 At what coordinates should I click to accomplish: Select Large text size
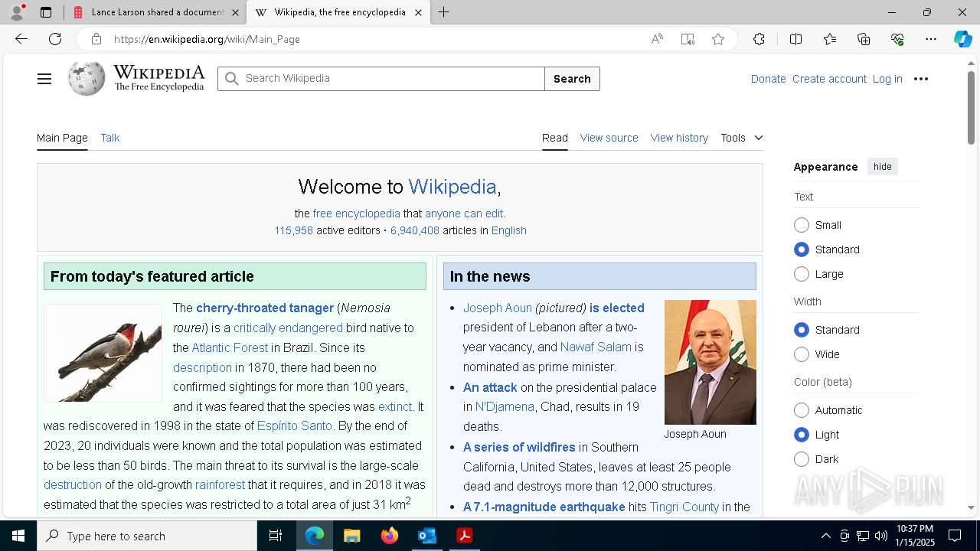[x=802, y=274]
